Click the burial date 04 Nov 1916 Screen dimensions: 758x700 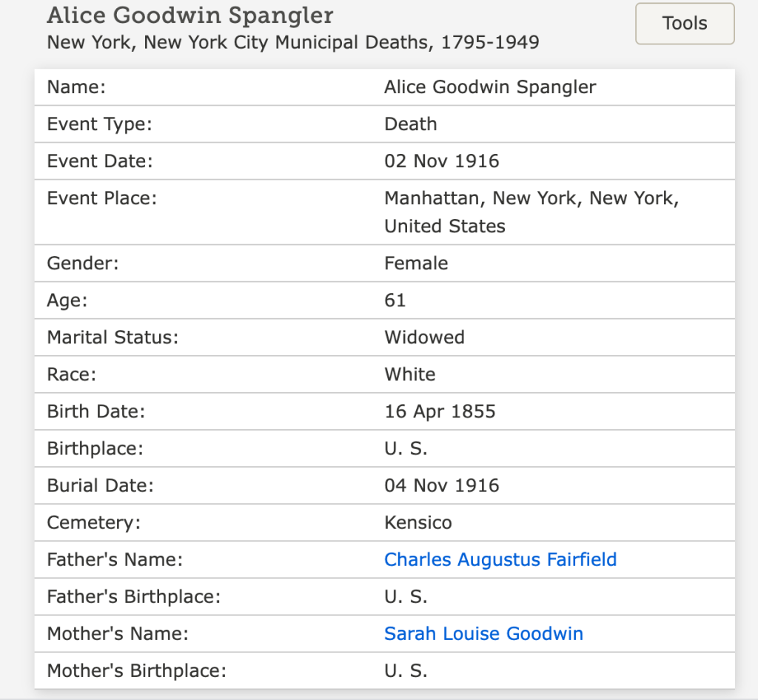tap(442, 485)
